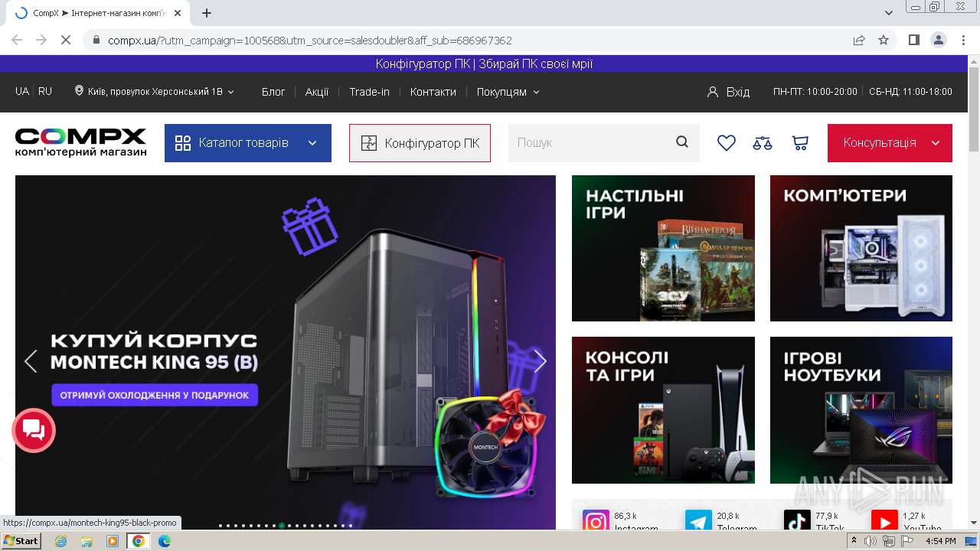Open the Chrome tab search chevron

point(889,13)
